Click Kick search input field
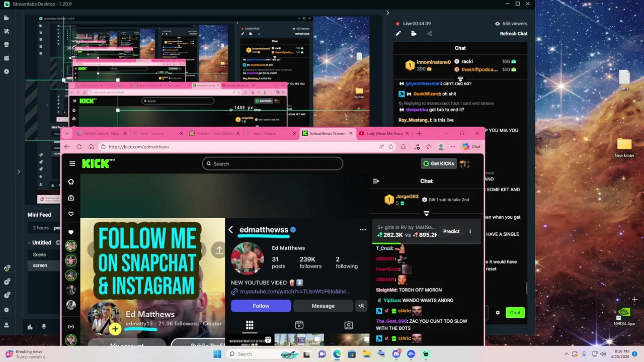 point(272,163)
